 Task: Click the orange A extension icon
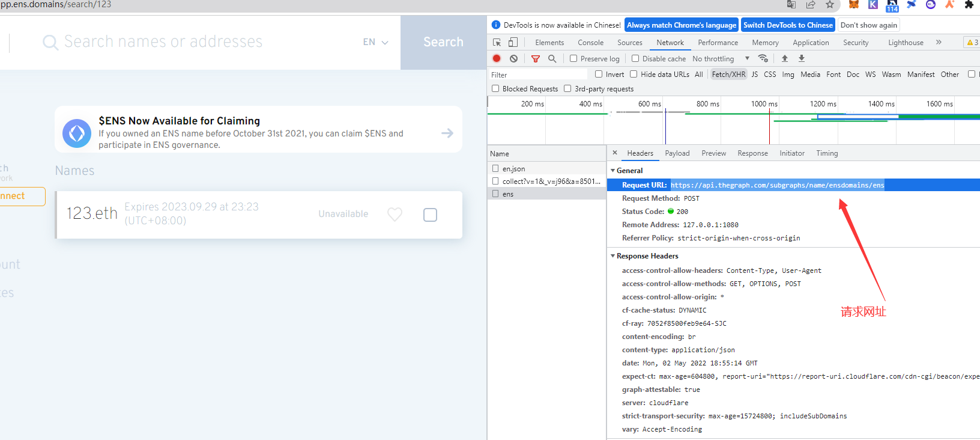point(949,5)
